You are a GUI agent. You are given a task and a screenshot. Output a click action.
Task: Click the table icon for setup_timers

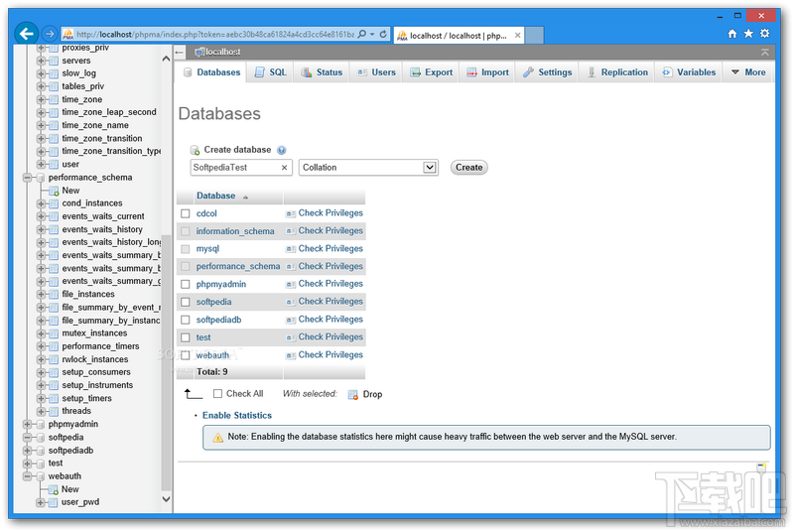(54, 398)
